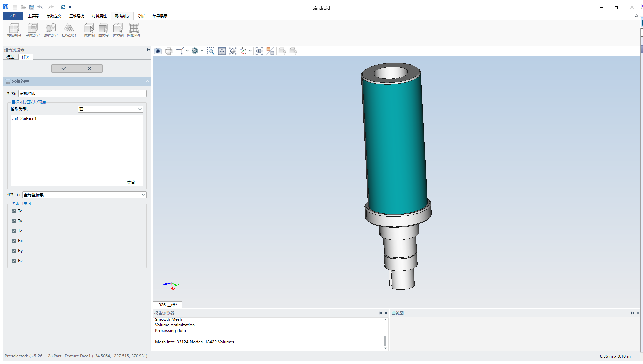Click the second cube-with-lightbulb icon

pos(293,51)
